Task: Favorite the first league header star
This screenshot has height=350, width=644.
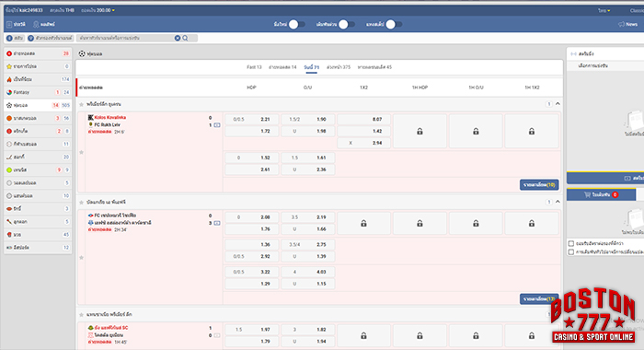Action: pyautogui.click(x=81, y=104)
